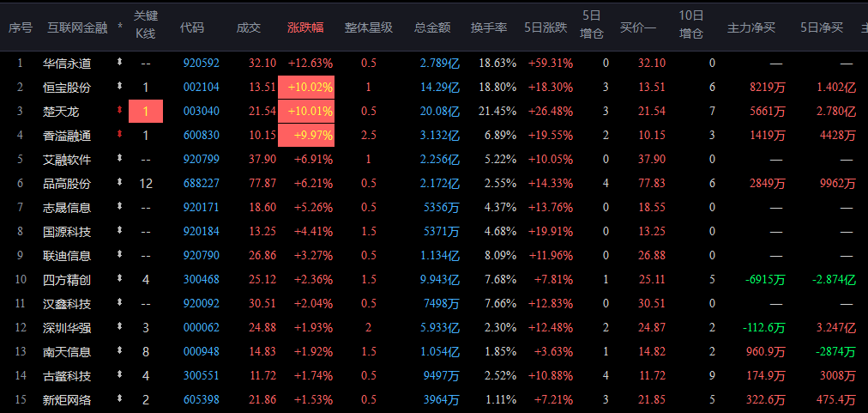The height and width of the screenshot is (413, 868).
Task: Click the red highlighted K线 cell of 楚天龙
Action: (146, 112)
